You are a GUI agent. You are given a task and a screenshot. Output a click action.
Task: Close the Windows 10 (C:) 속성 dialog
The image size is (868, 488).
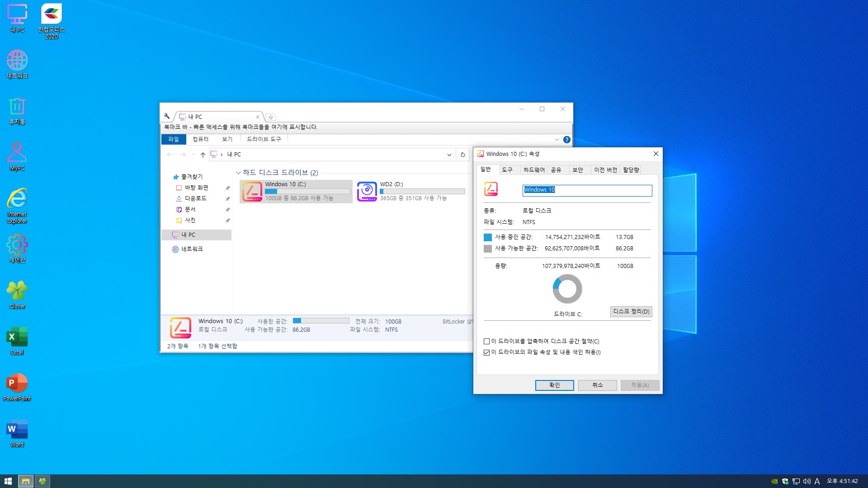(x=656, y=154)
